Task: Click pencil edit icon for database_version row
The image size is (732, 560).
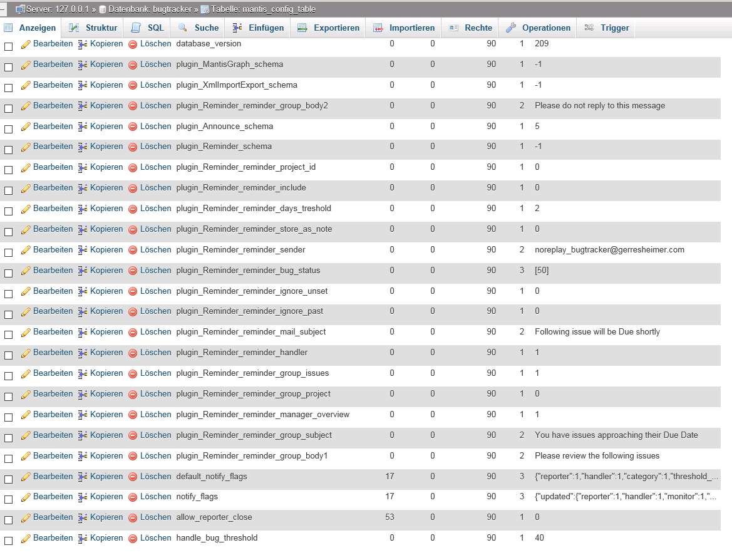Action: [26, 45]
